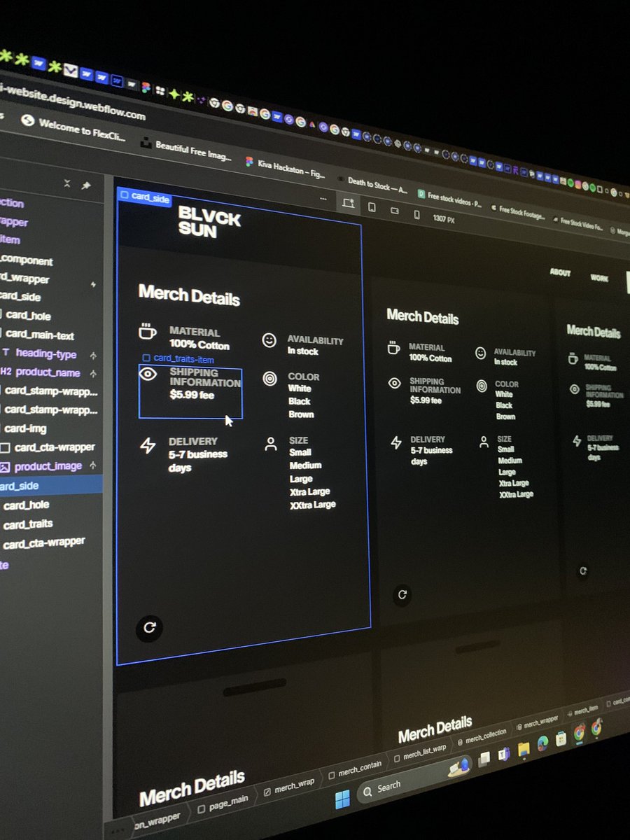Open the Windows Start menu
Image resolution: width=630 pixels, height=840 pixels.
[x=342, y=799]
